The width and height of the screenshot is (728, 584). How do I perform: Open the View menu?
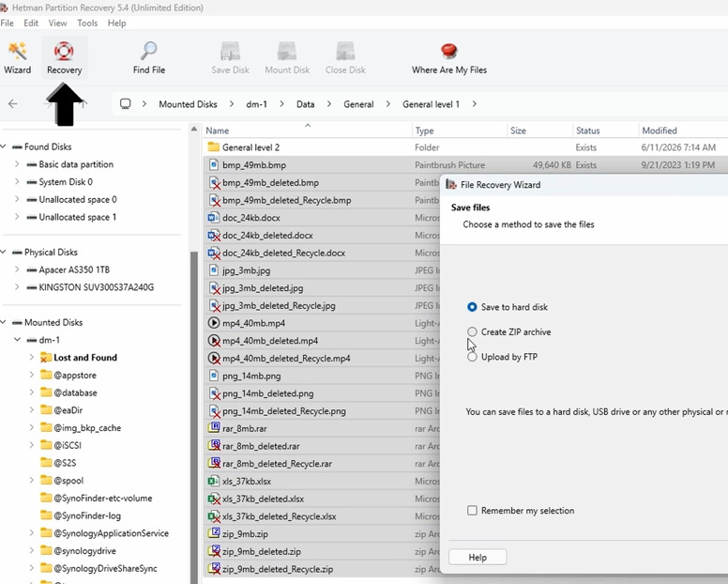tap(57, 23)
